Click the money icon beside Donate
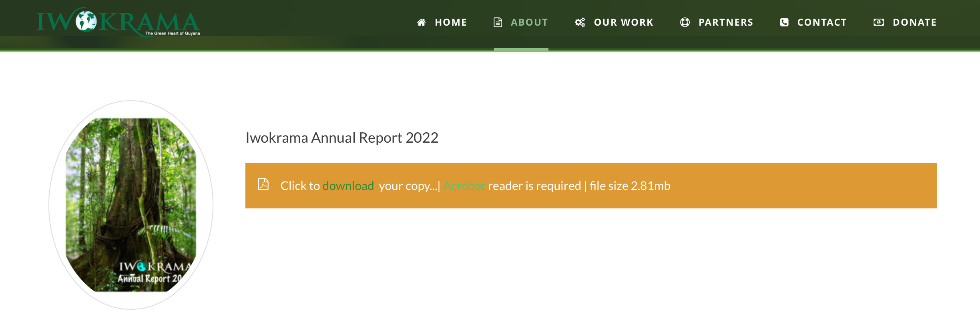Viewport: 980px width, 311px height. tap(879, 22)
